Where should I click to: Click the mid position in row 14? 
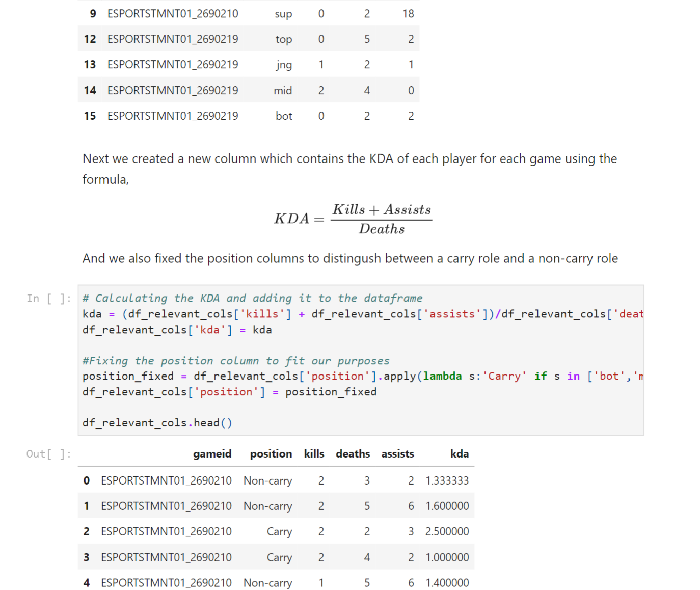(x=283, y=90)
